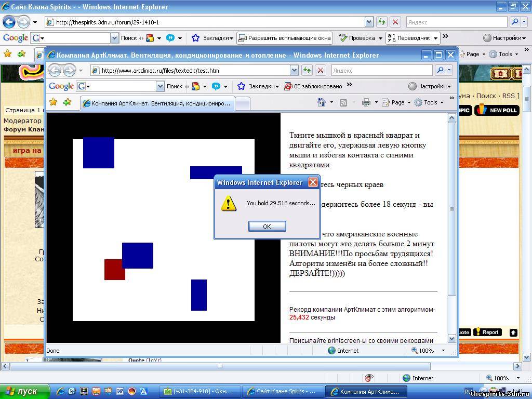This screenshot has height=399, width=532.
Task: Close the alert dialog with the red X
Action: [x=312, y=182]
